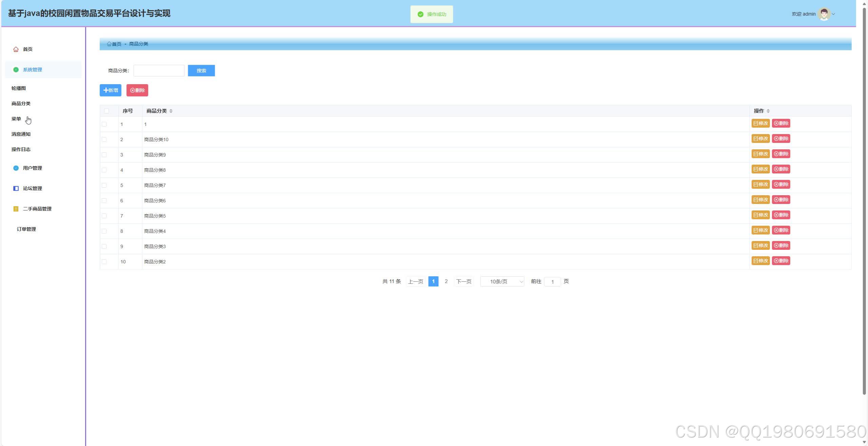Screen dimensions: 868x446
Task: Open the 轮播图 menu item
Action: click(x=19, y=88)
